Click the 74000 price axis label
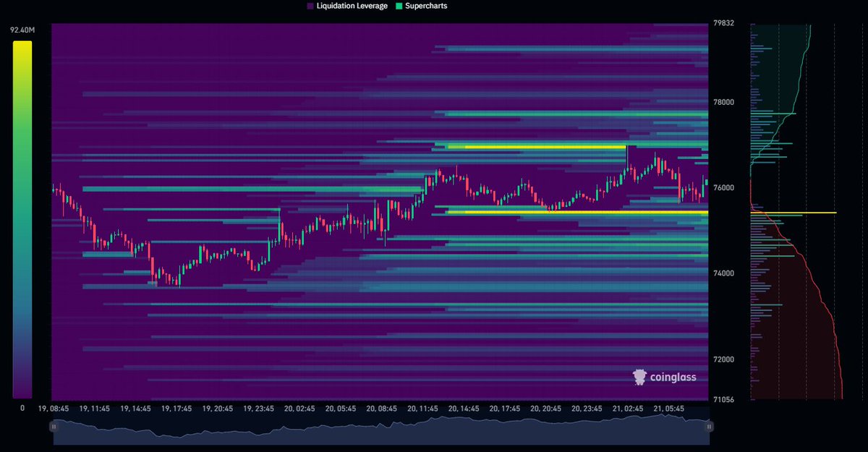 [725, 273]
